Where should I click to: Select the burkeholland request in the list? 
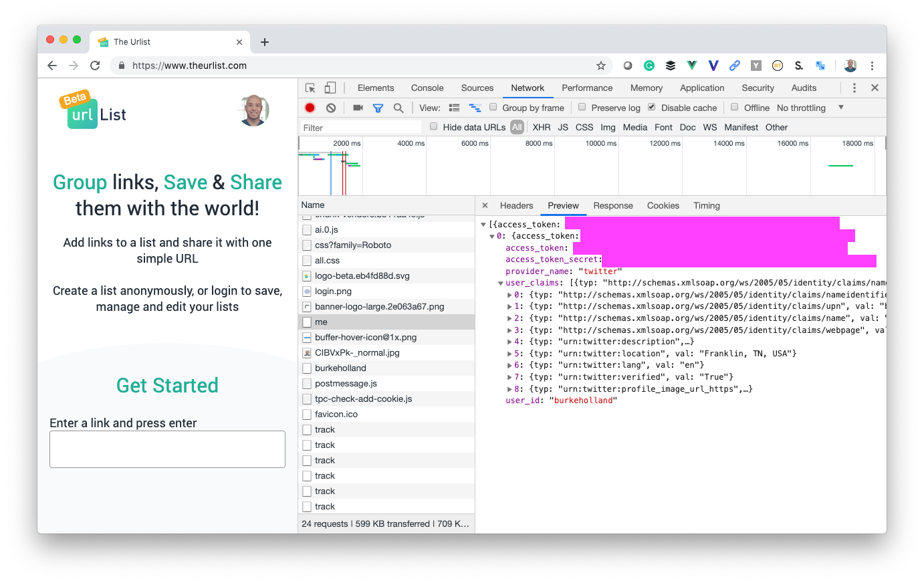tap(340, 368)
